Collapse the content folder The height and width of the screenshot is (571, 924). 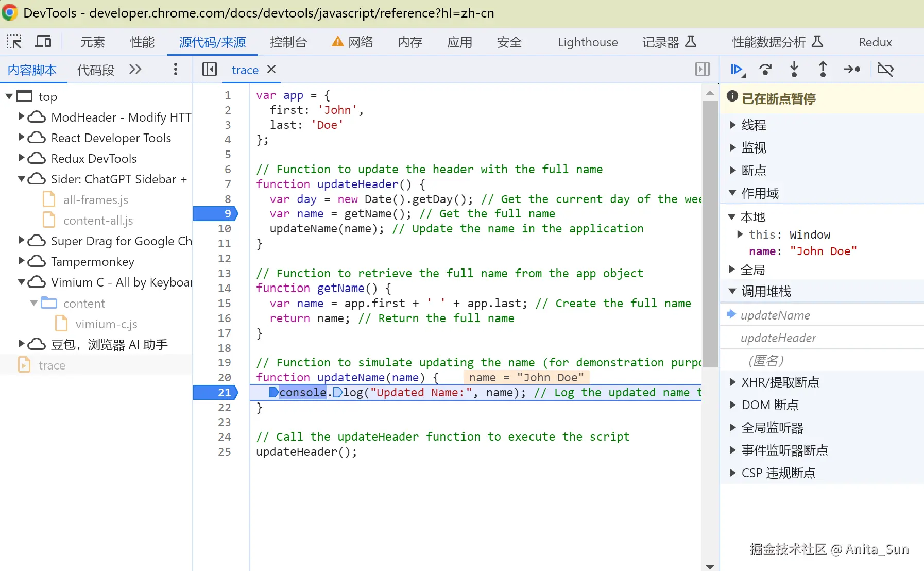click(x=34, y=303)
